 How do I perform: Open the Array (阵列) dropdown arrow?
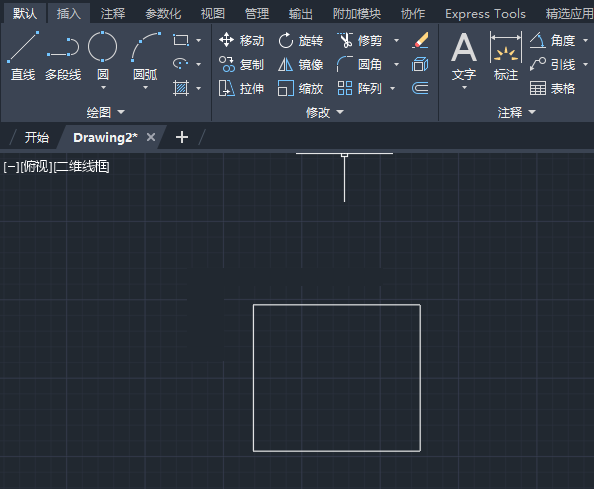[x=392, y=89]
